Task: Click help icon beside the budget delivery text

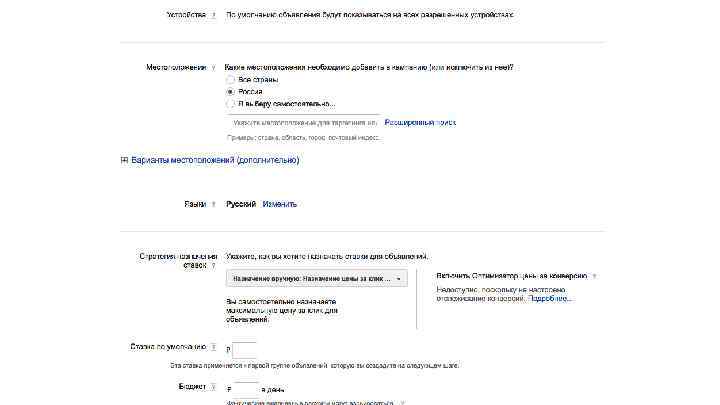Action: click(403, 403)
